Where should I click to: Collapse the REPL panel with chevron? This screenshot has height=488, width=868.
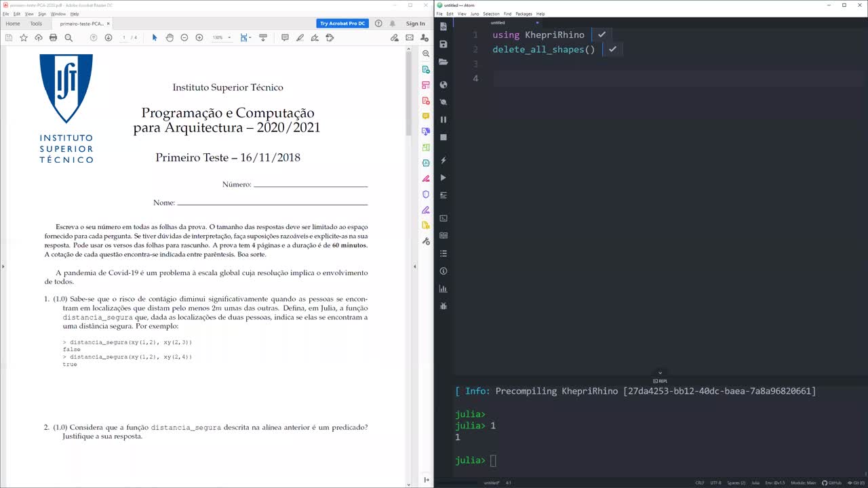pyautogui.click(x=660, y=373)
